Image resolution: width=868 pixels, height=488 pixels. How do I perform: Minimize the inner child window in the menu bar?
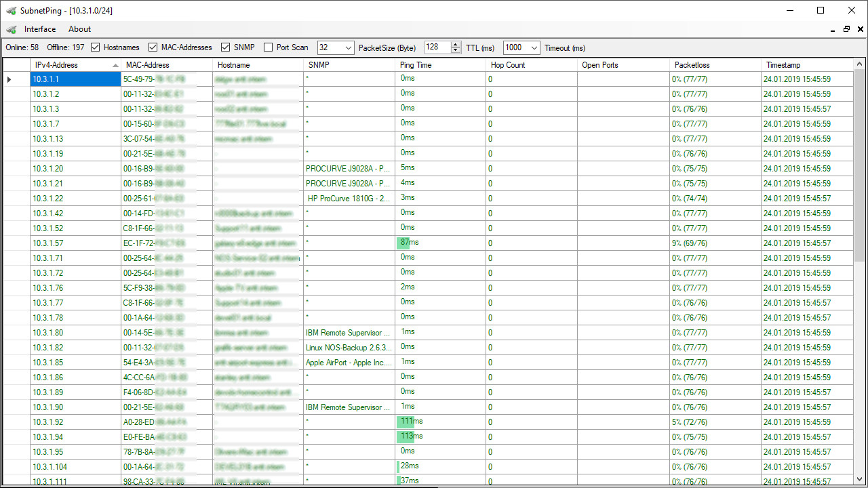tap(833, 30)
